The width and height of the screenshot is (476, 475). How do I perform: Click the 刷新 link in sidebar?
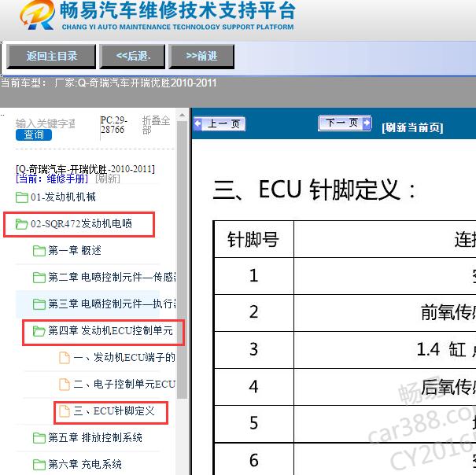click(108, 179)
